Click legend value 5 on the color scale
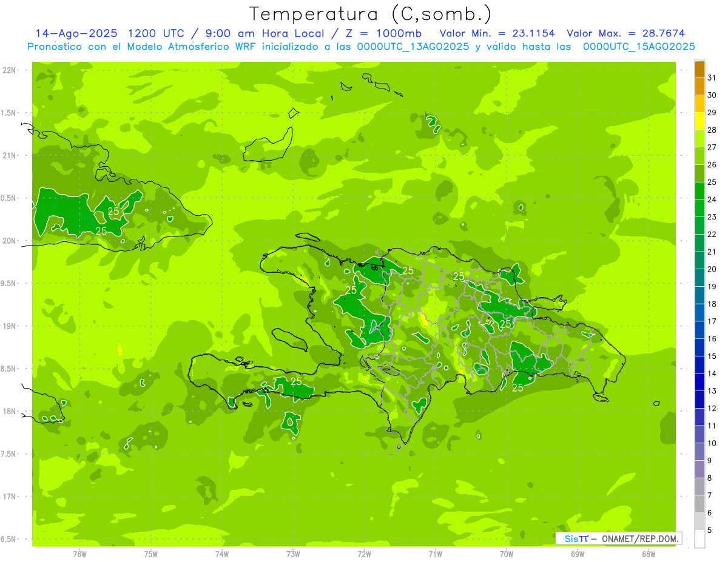 (x=710, y=530)
